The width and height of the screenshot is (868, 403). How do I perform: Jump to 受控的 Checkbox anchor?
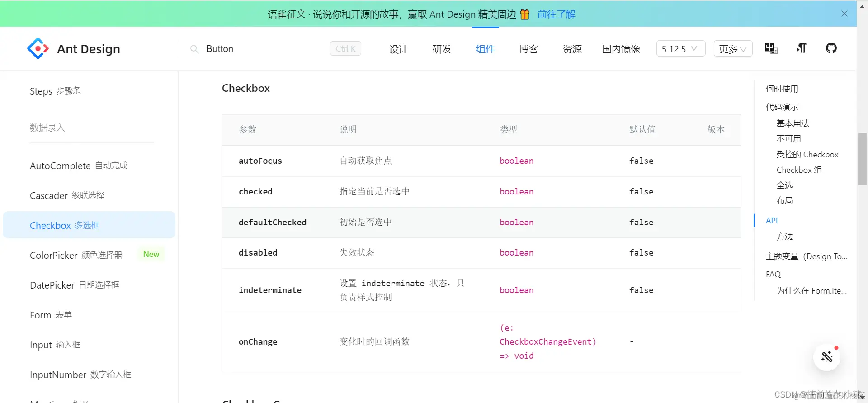(807, 154)
